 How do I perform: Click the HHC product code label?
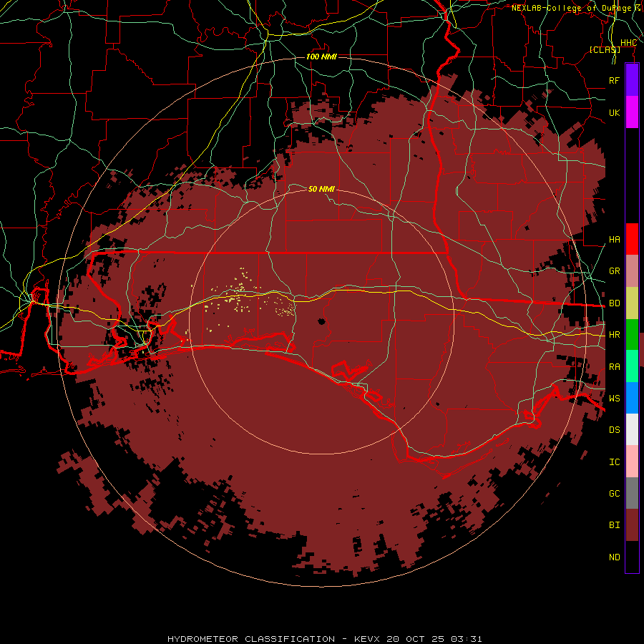pyautogui.click(x=628, y=43)
